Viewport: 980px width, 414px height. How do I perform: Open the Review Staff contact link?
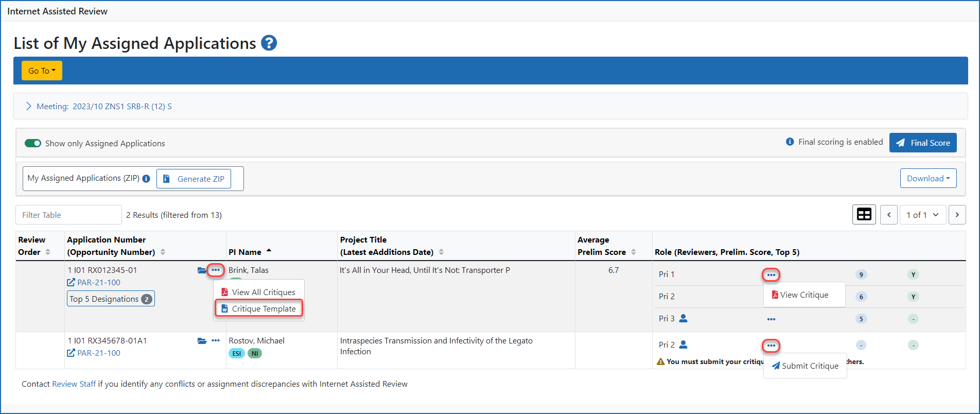click(x=74, y=384)
